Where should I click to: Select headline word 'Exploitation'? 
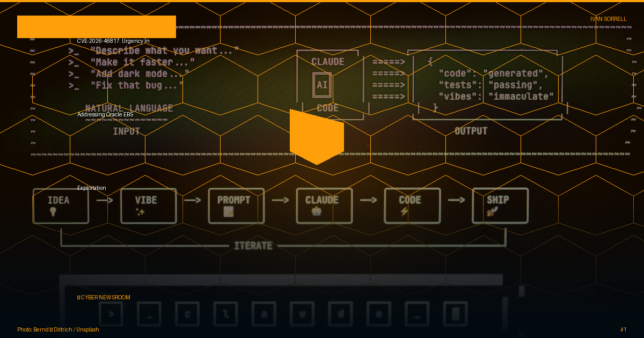tap(92, 188)
